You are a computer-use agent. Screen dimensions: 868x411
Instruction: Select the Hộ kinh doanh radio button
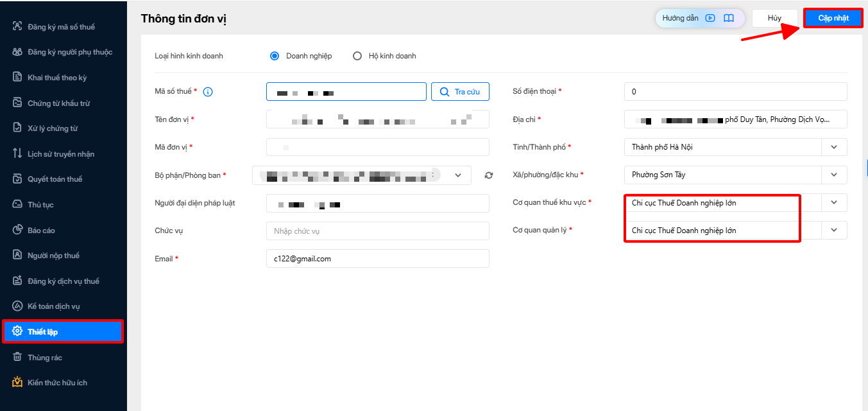pos(357,56)
